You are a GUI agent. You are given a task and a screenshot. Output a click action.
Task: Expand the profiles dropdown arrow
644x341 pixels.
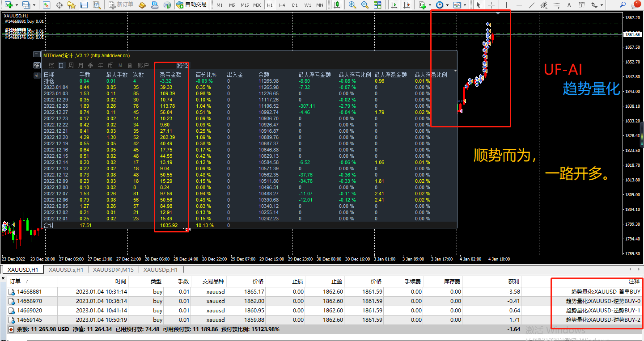(34, 5)
